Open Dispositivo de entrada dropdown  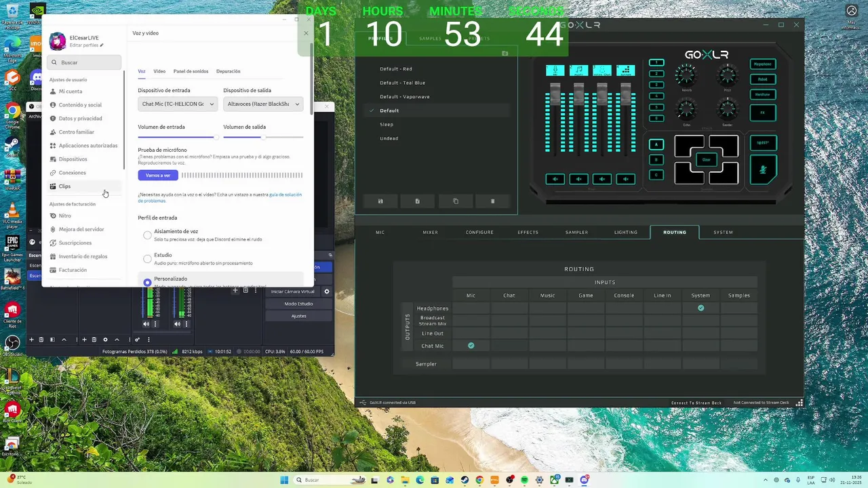click(178, 104)
